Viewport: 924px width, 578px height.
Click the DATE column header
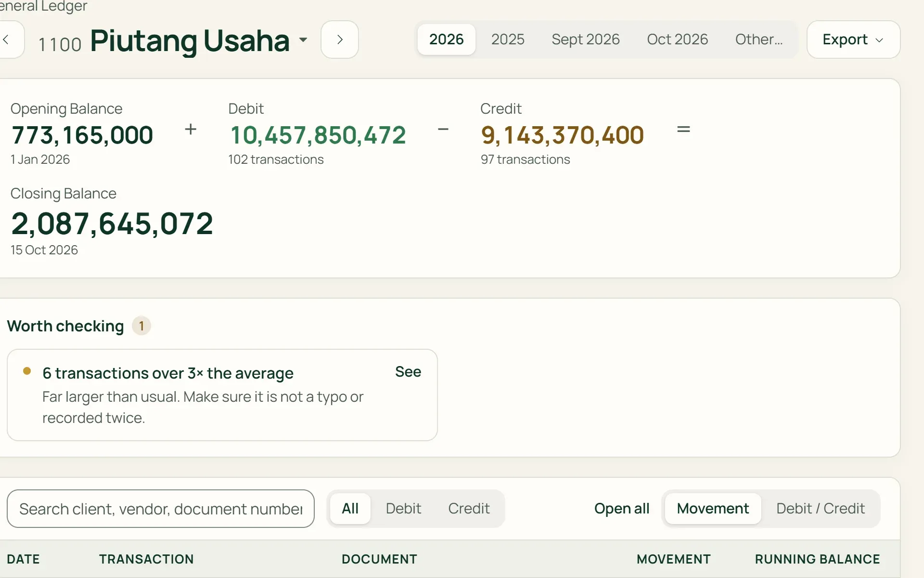point(23,559)
